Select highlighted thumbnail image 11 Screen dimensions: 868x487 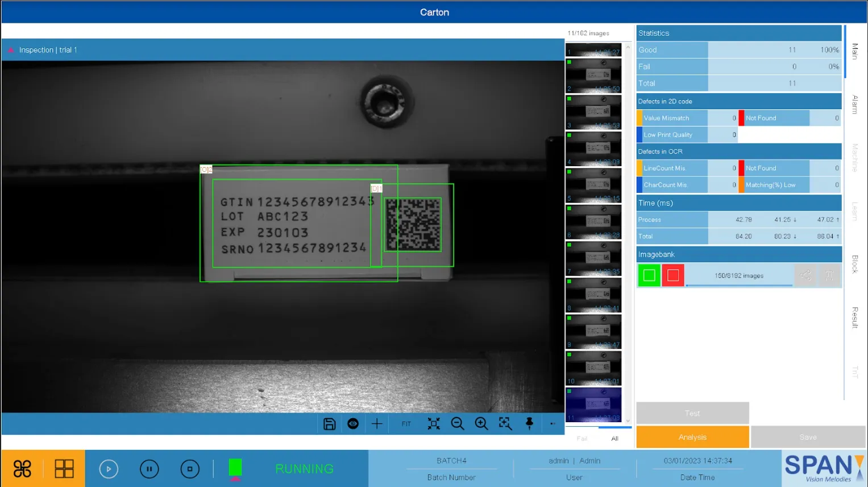[x=593, y=405]
